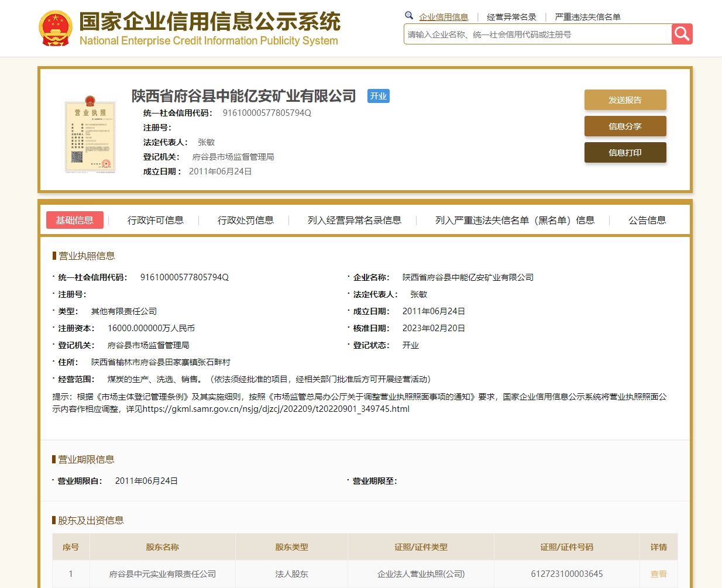Viewport: 722px width, 588px height.
Task: Open the 列入严重违法失信名单（黑名单）信息 tab
Action: click(515, 220)
